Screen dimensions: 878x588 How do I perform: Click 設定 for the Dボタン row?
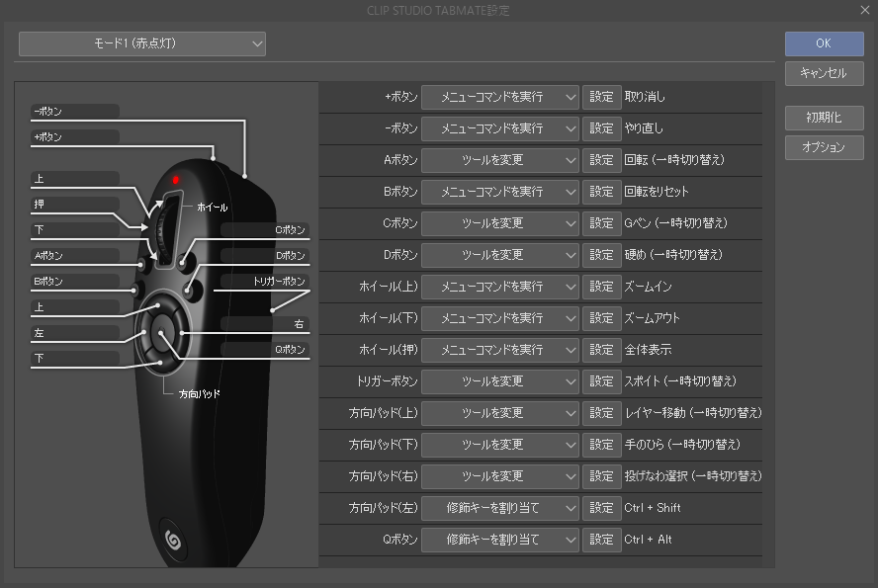tap(601, 255)
